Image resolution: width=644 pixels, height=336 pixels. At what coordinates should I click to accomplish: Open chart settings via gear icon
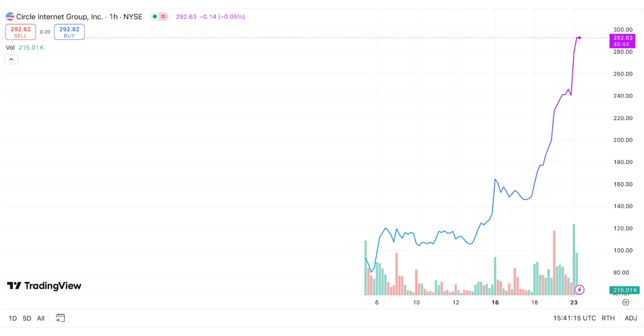click(x=626, y=302)
